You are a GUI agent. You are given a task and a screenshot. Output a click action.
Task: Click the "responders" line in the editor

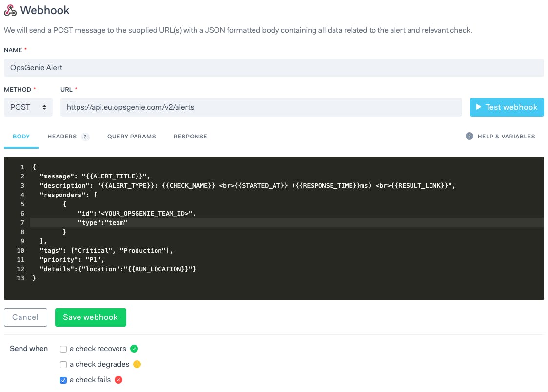pyautogui.click(x=68, y=195)
